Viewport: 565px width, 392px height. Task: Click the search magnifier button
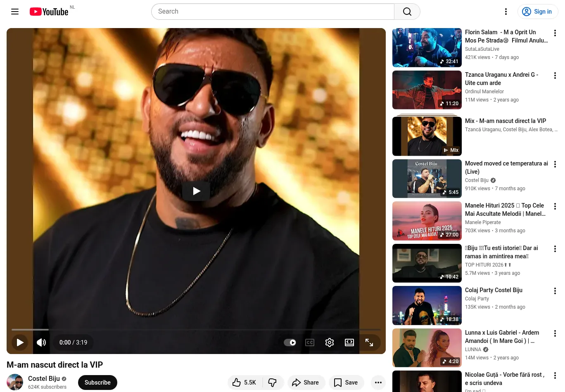tap(407, 12)
